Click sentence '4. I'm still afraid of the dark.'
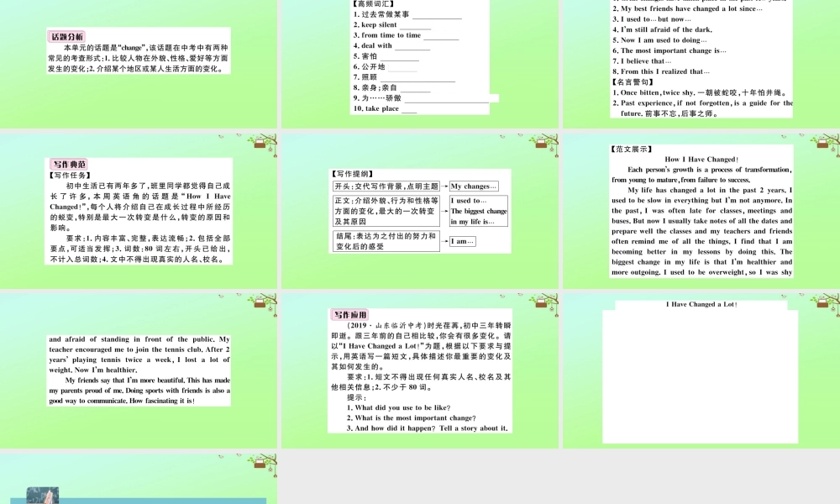 pyautogui.click(x=662, y=29)
